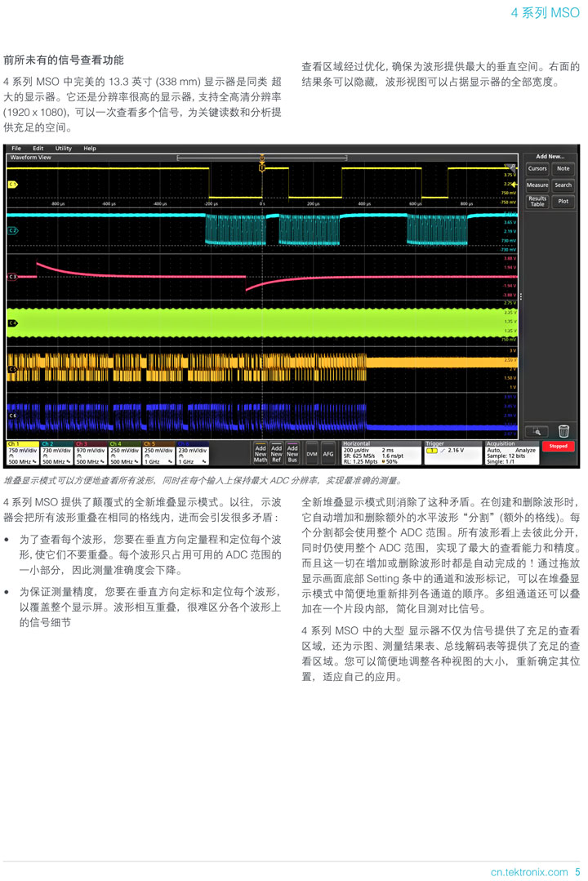Select the yellow C1 waveform handle
This screenshot has height=881, width=588.
point(12,185)
